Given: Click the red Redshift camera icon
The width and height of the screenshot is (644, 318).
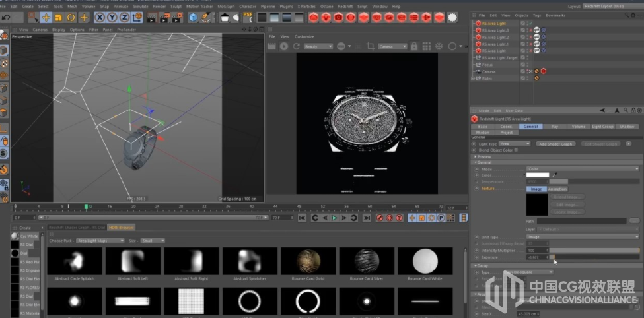Looking at the screenshot, I should 338,17.
